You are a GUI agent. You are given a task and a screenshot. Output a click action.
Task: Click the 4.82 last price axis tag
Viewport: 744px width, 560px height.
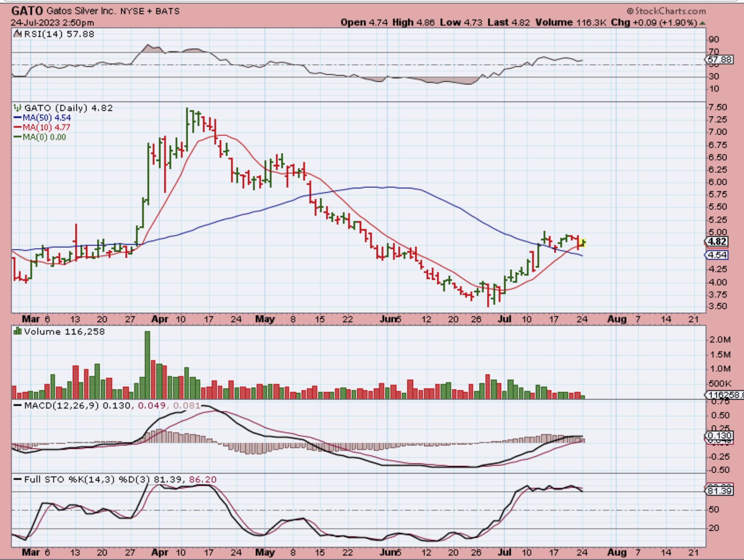coord(717,241)
